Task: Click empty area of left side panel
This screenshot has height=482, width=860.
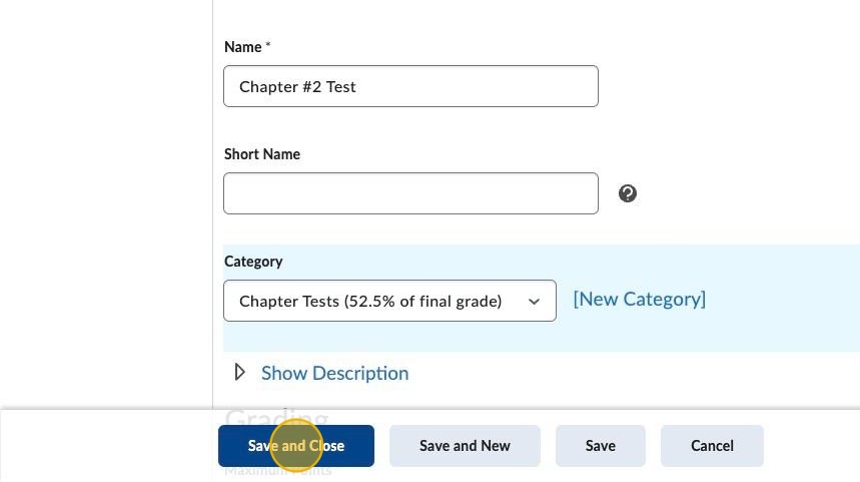Action: 105,200
